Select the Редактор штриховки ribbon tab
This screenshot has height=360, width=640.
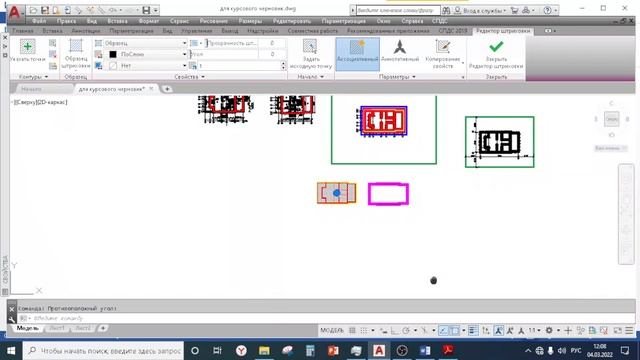pos(503,31)
